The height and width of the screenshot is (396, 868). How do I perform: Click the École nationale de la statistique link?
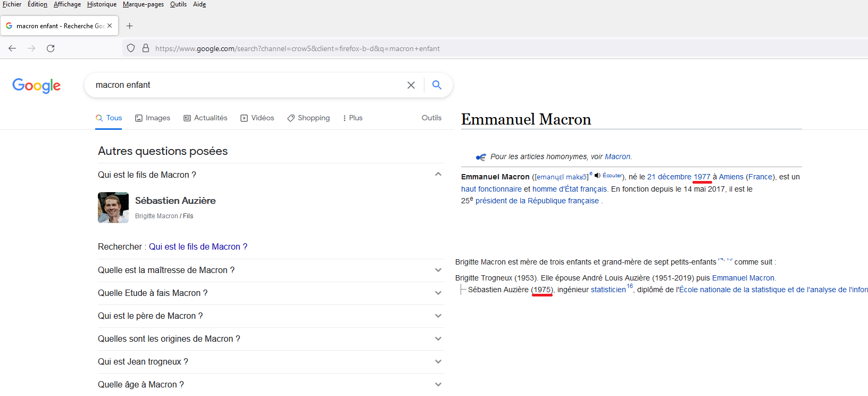[x=773, y=290]
